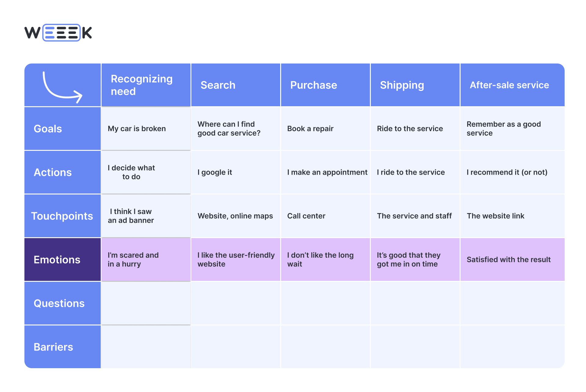Click the WEEEK logo

(x=58, y=33)
